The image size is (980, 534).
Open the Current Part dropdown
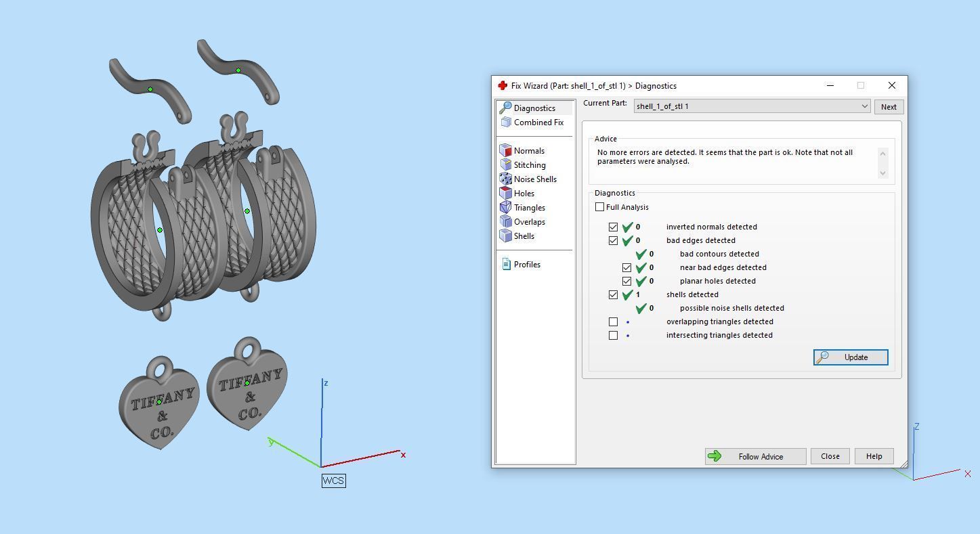752,106
